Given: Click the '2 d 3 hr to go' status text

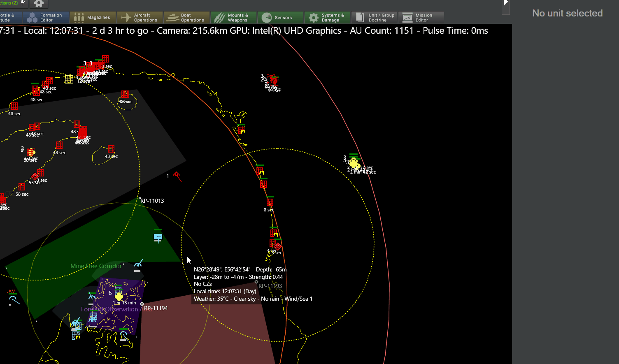Looking at the screenshot, I should click(120, 31).
